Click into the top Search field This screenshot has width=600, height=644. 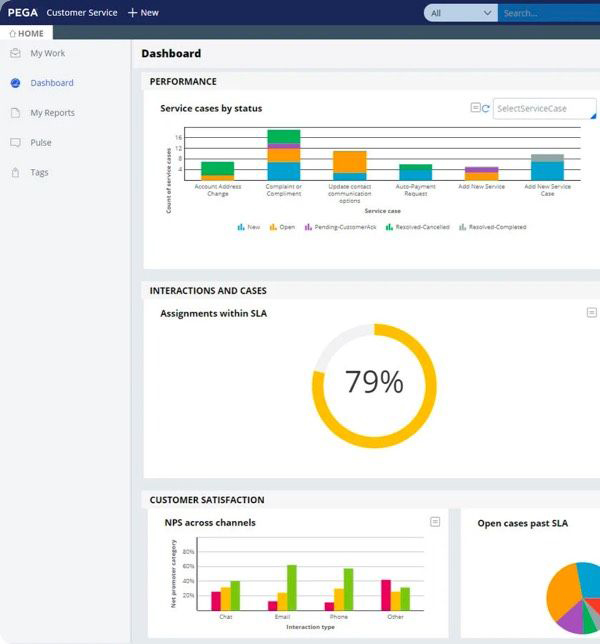[x=548, y=13]
